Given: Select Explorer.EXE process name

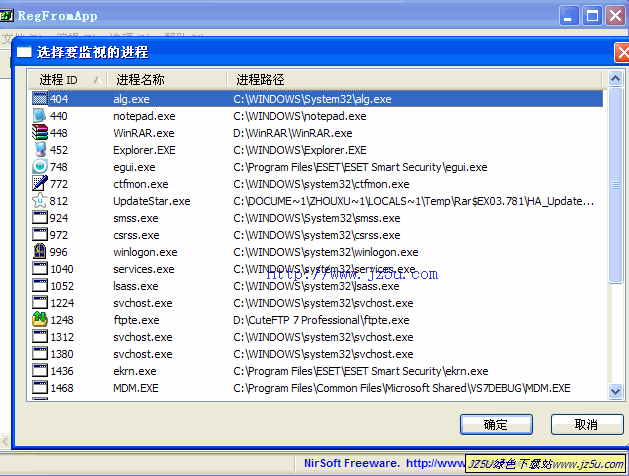Looking at the screenshot, I should click(144, 150).
